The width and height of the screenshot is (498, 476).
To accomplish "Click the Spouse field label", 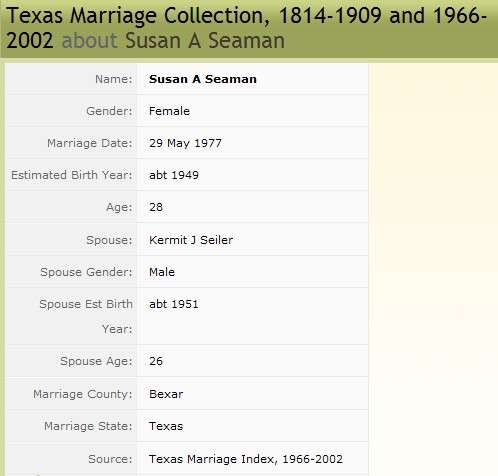I will 109,240.
